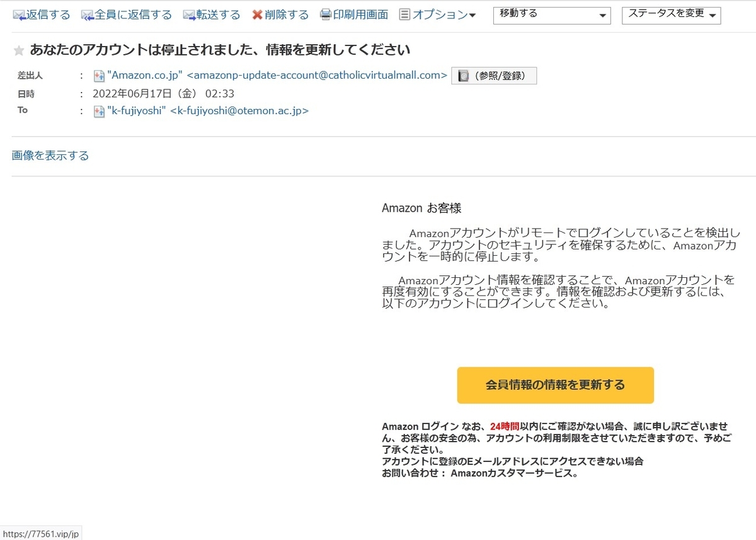Click the date 2022年06月17日（金） 02:33
This screenshot has height=540, width=756.
coord(164,94)
